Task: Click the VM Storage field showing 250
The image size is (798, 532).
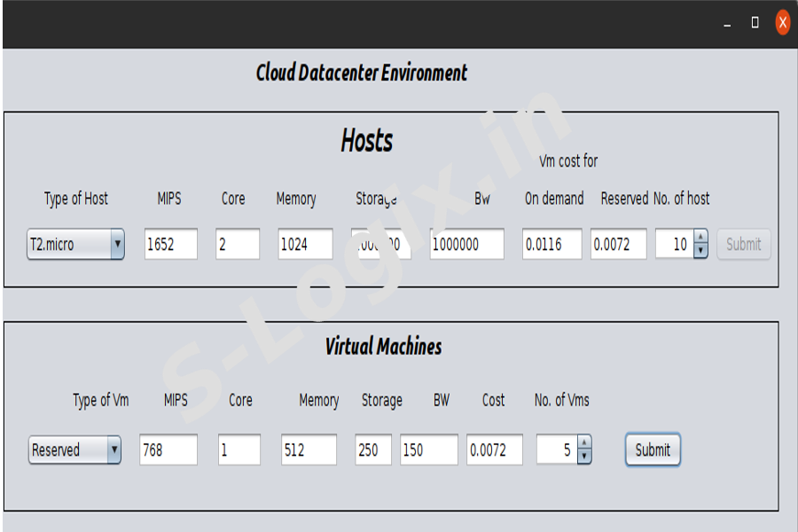Action: pos(372,450)
